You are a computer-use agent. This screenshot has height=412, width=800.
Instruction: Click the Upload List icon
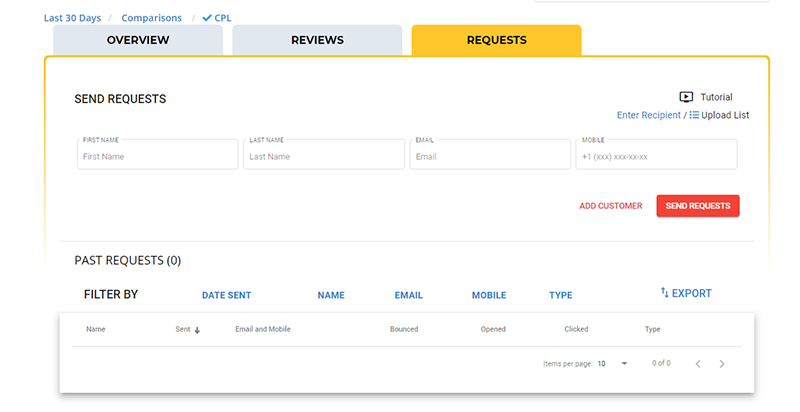pos(694,115)
